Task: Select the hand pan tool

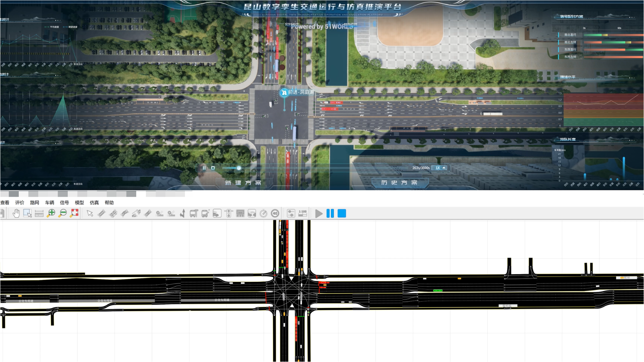Action: click(x=16, y=214)
